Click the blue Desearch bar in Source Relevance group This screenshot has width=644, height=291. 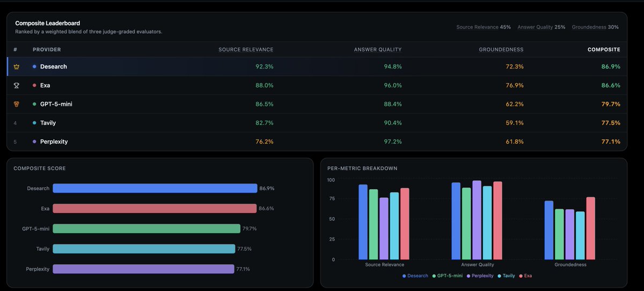click(363, 222)
